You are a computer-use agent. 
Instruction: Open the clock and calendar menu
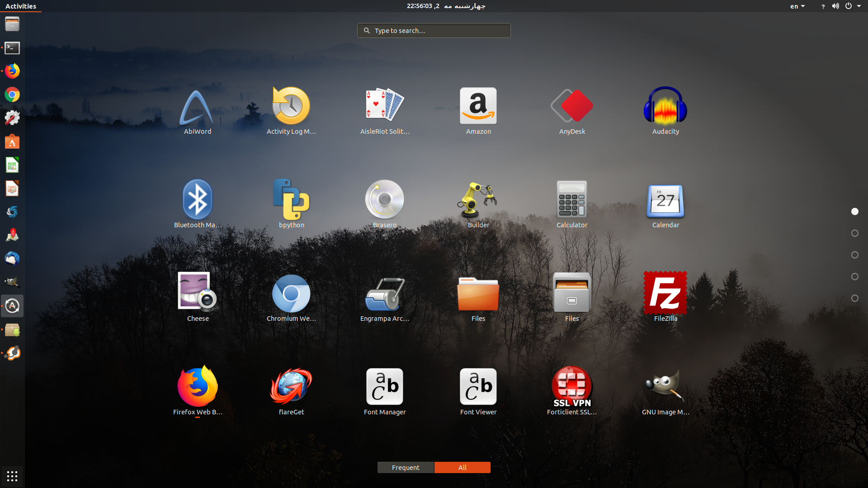[446, 6]
